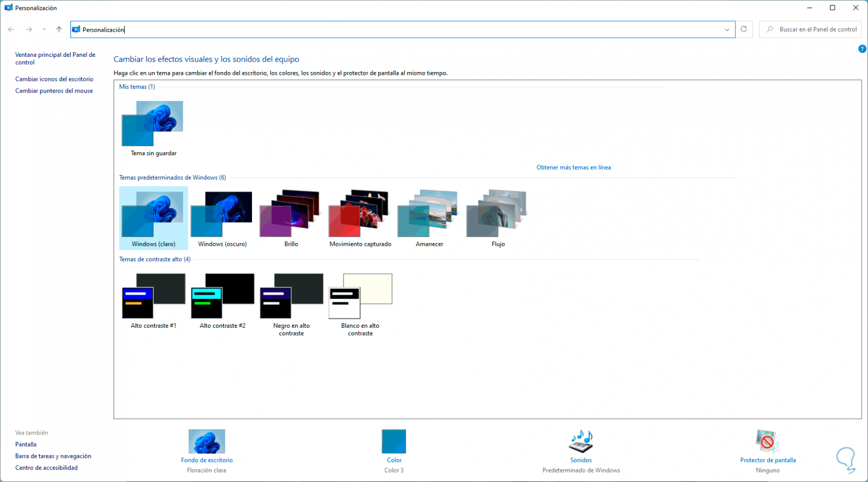The height and width of the screenshot is (482, 868).
Task: Click the Personalización title bar icon
Action: tap(8, 8)
